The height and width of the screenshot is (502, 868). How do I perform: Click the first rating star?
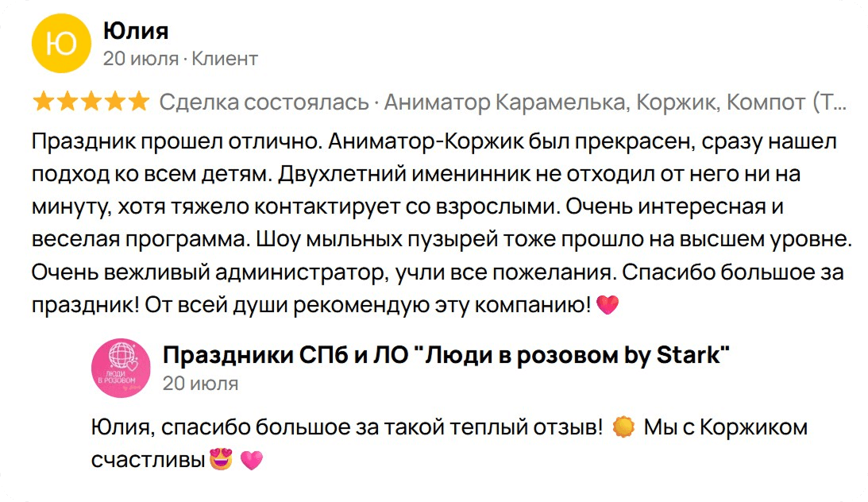(x=44, y=102)
